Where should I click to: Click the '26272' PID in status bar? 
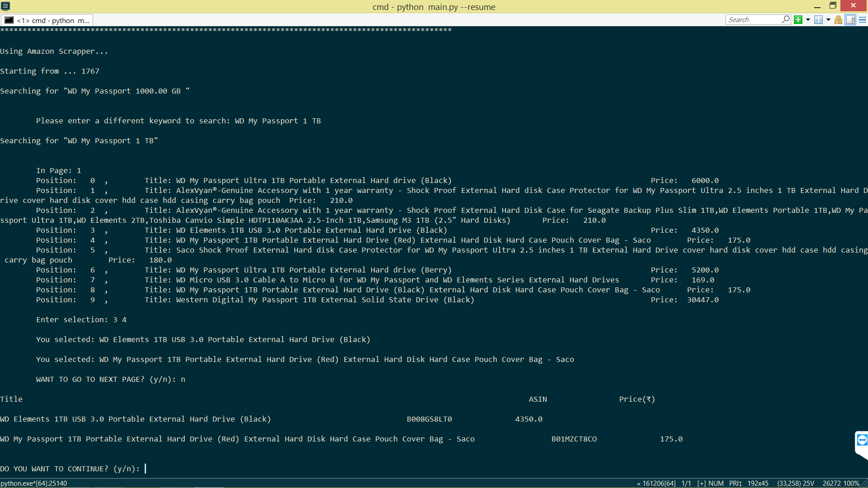tap(831, 483)
